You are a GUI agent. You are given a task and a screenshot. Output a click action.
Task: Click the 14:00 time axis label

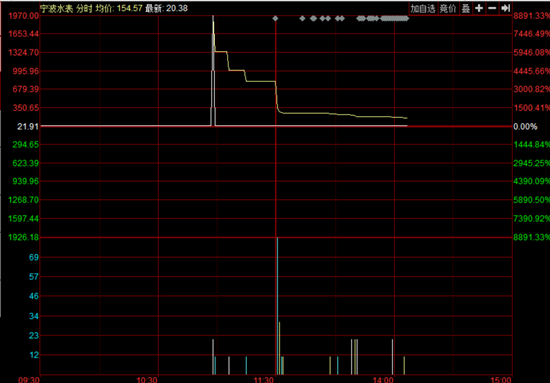tap(383, 379)
